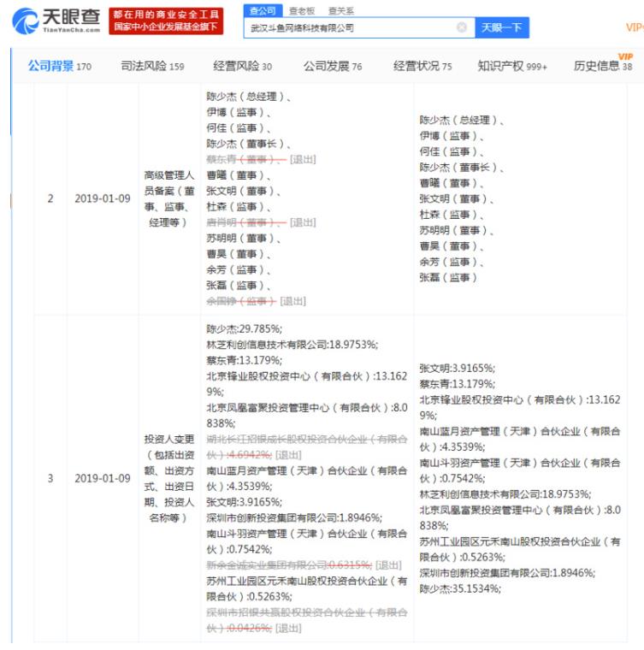Open the VIP link at top right
644x650 pixels.
[635, 27]
